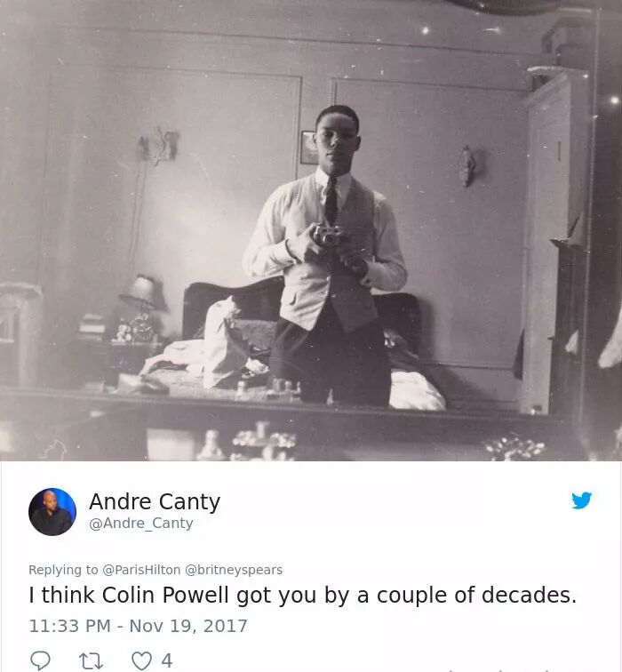The height and width of the screenshot is (672, 622).
Task: Open the @Andre_Canty handle link
Action: point(141,524)
